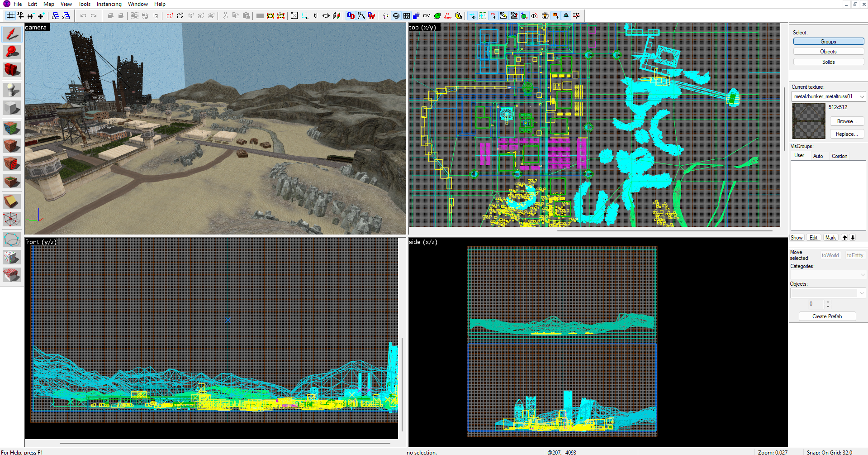Expand the Categories dropdown
This screenshot has width=868, height=455.
click(x=863, y=275)
